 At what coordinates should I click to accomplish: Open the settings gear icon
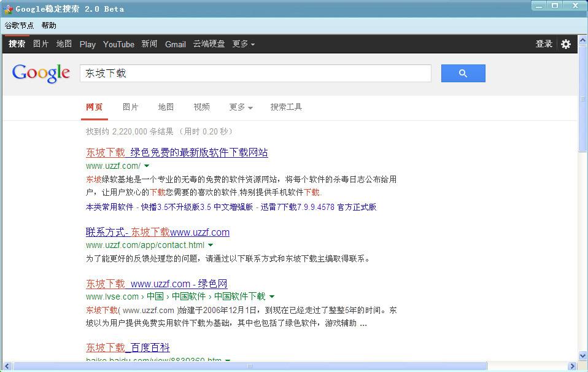(566, 44)
